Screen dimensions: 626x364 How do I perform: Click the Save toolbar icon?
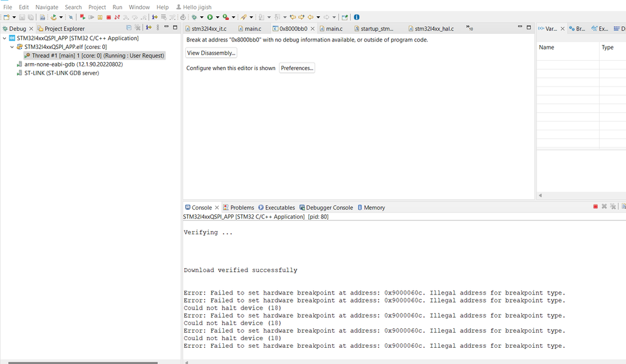coord(22,17)
